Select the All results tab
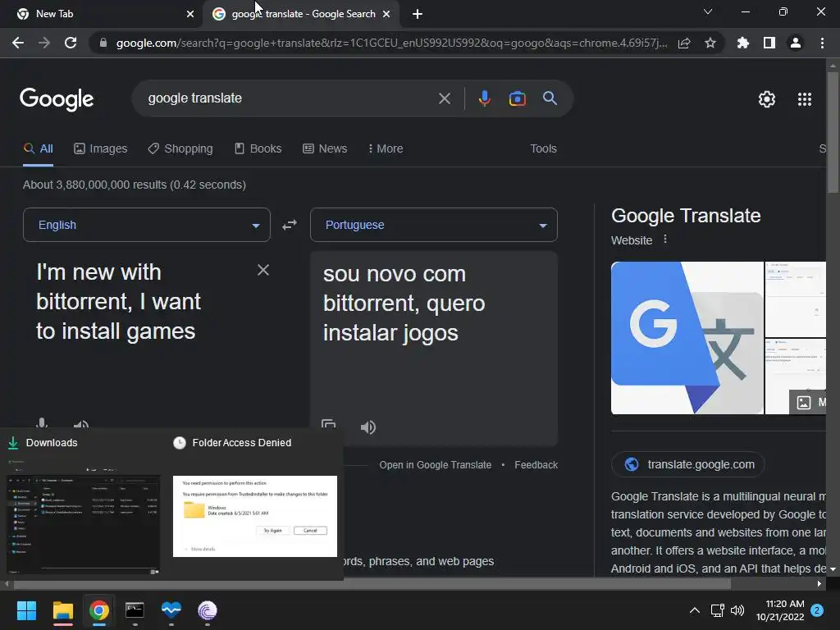This screenshot has width=840, height=630. click(x=39, y=149)
